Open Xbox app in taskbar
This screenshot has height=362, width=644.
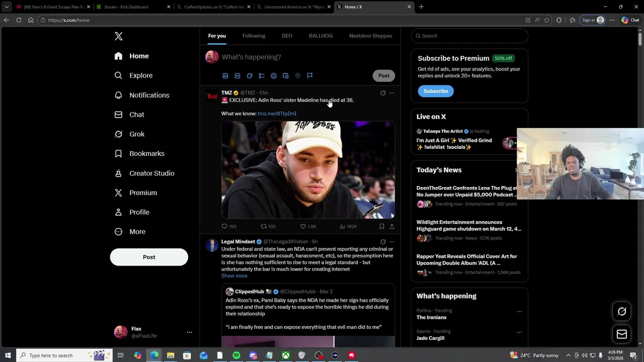(x=285, y=355)
